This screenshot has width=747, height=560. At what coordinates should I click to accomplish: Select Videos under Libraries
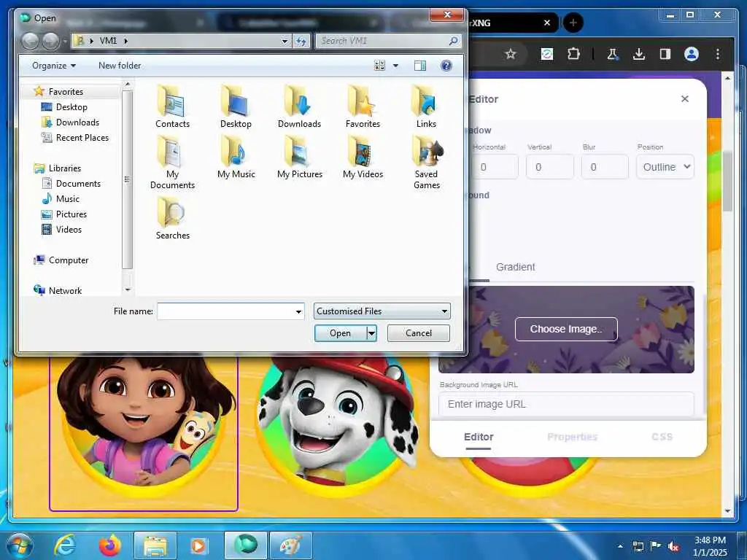[x=69, y=230]
